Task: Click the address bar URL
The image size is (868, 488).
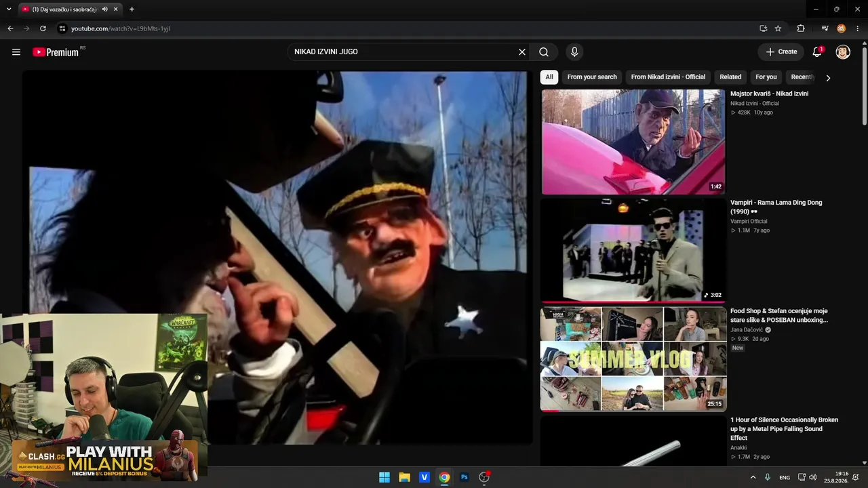Action: tap(121, 28)
